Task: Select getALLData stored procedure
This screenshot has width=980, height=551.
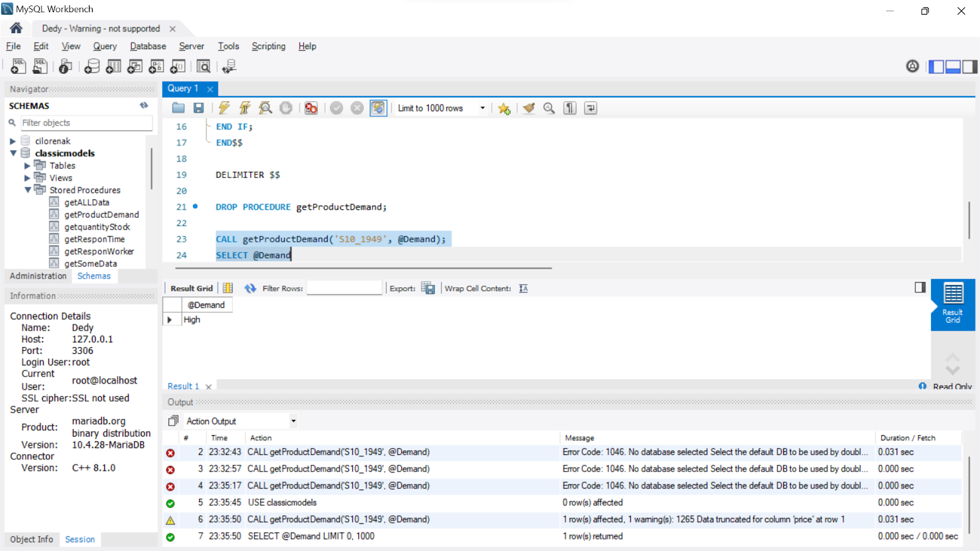Action: pyautogui.click(x=86, y=202)
